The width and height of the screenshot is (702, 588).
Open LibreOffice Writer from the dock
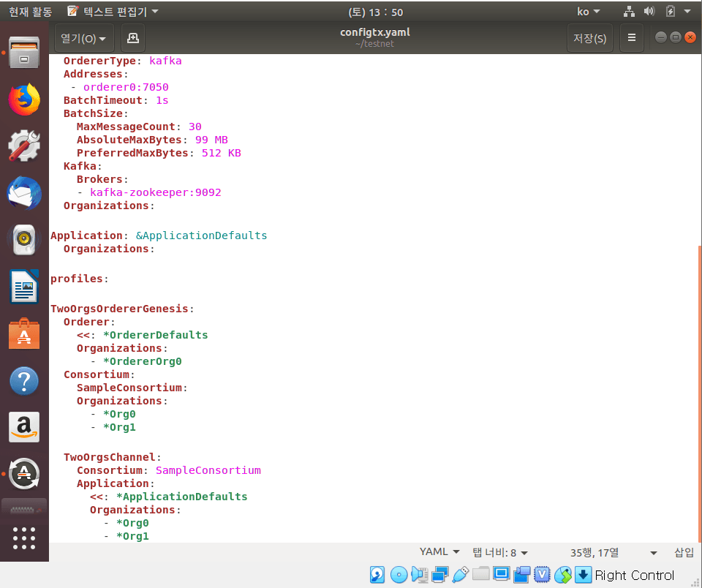[x=24, y=287]
